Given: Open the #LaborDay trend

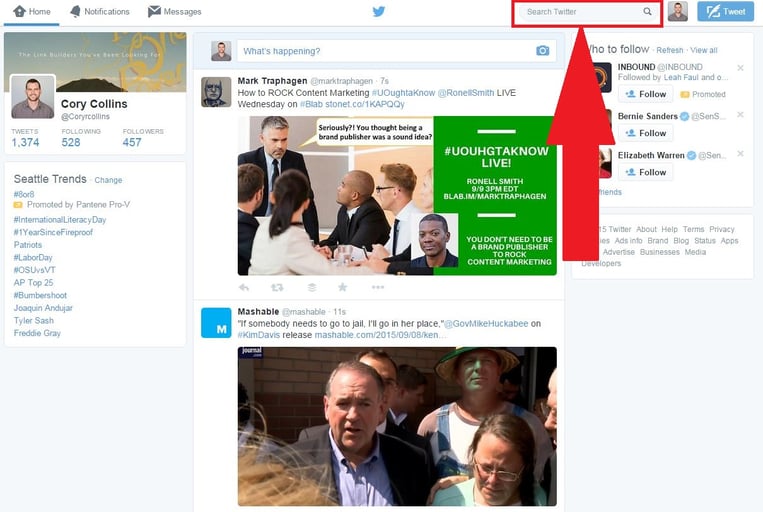Looking at the screenshot, I should click(33, 257).
